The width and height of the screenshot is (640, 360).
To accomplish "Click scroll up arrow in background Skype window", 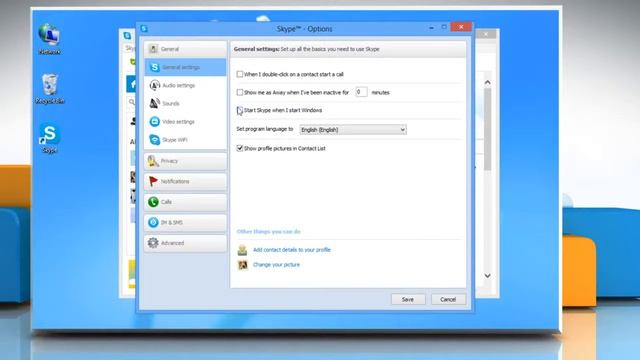I will click(487, 82).
